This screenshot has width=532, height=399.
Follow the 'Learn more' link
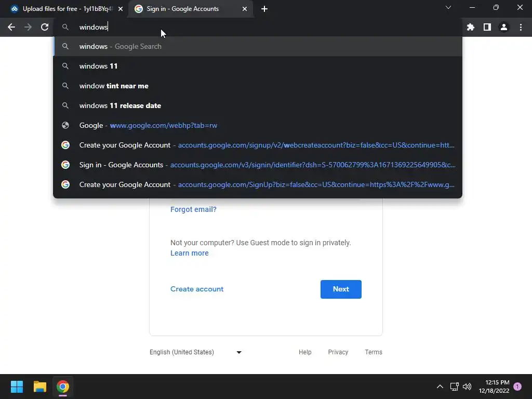click(189, 253)
